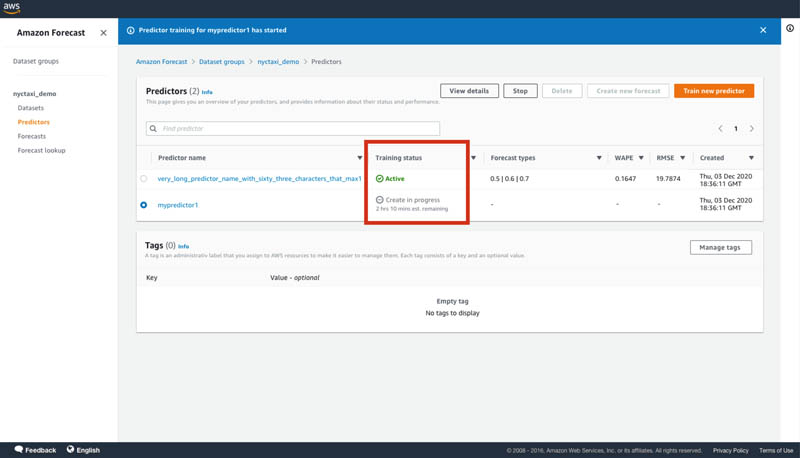Click the Delete button
800x458 pixels.
[562, 91]
